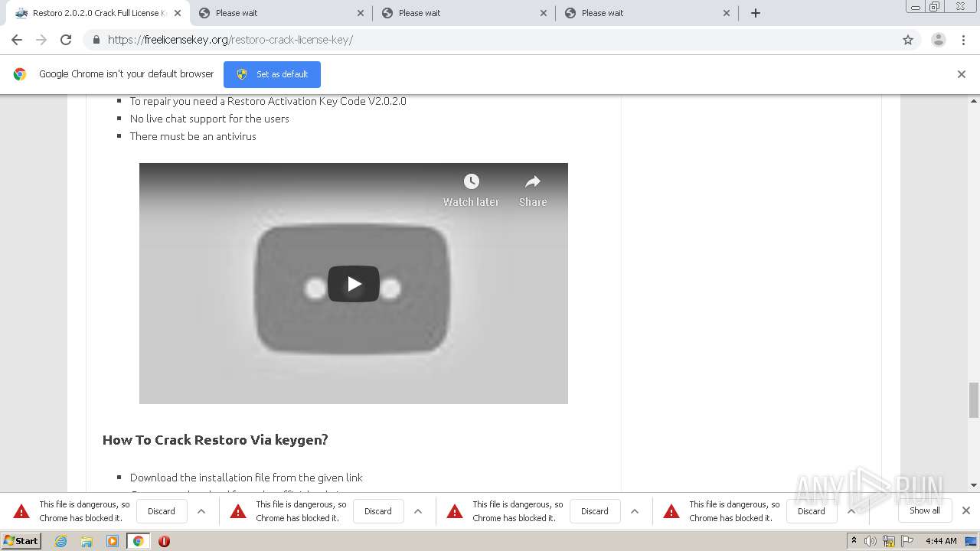The width and height of the screenshot is (980, 551).
Task: Expand options for second blocked download
Action: tap(418, 511)
